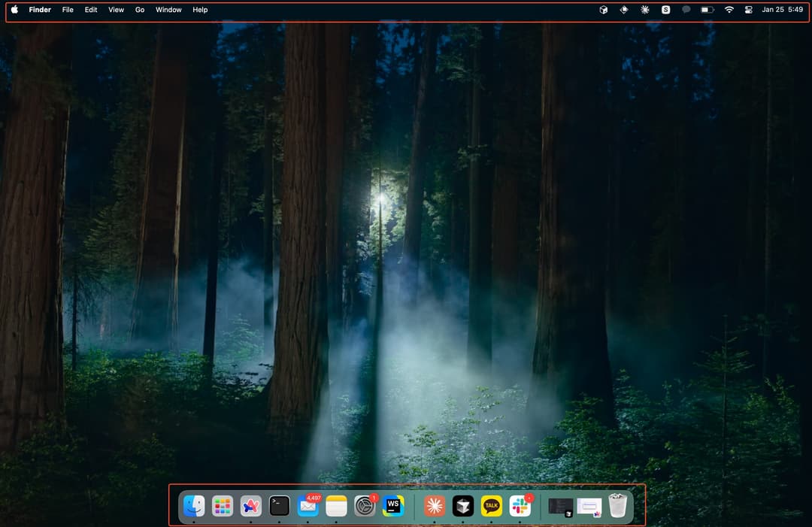812x527 pixels.
Task: Open Control Center
Action: coord(749,10)
